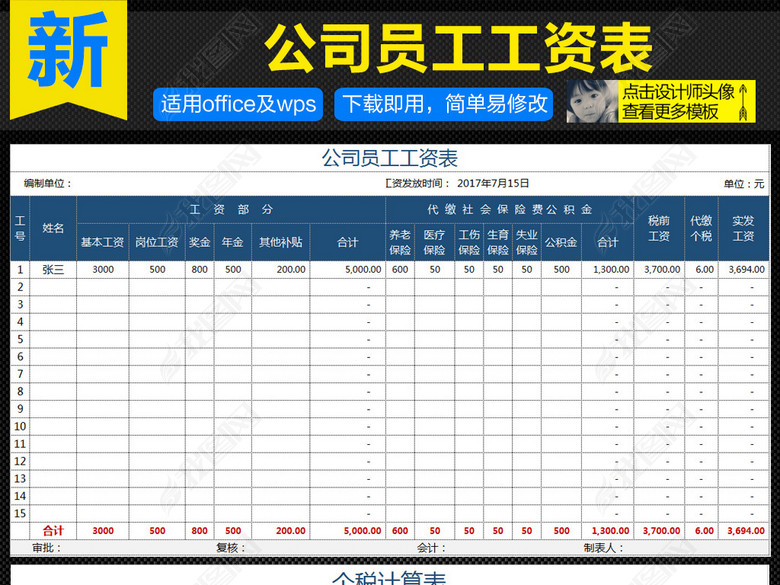Select the 基本工资 column header
Image resolution: width=780 pixels, height=585 pixels.
coord(102,242)
